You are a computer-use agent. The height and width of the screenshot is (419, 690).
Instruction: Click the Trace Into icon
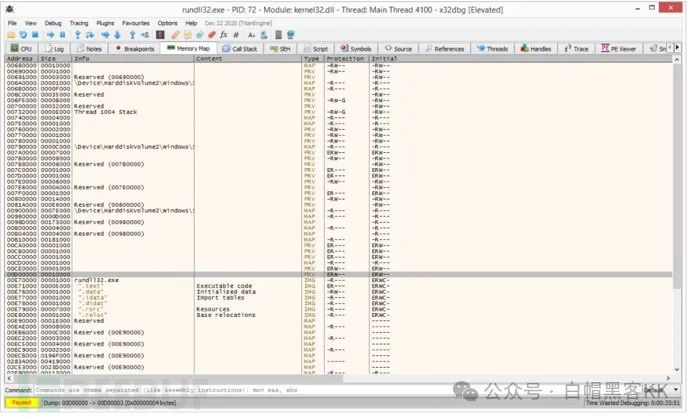[x=105, y=35]
